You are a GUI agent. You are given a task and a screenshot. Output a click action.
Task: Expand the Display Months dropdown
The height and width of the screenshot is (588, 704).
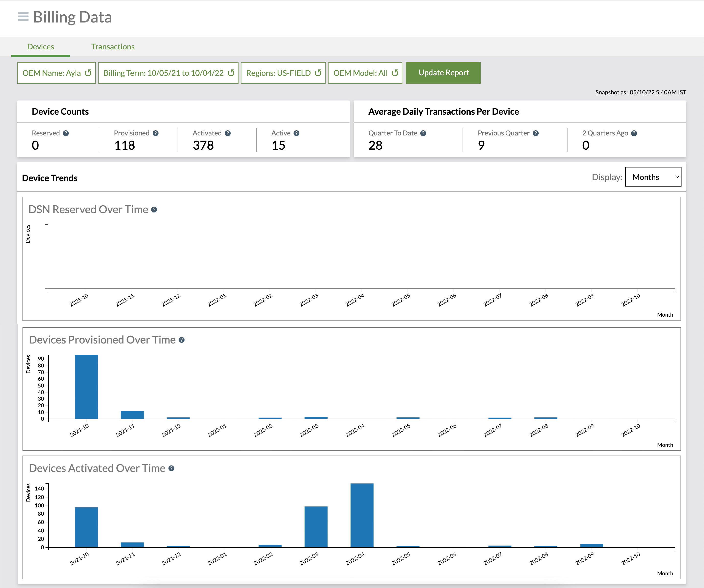click(x=653, y=177)
